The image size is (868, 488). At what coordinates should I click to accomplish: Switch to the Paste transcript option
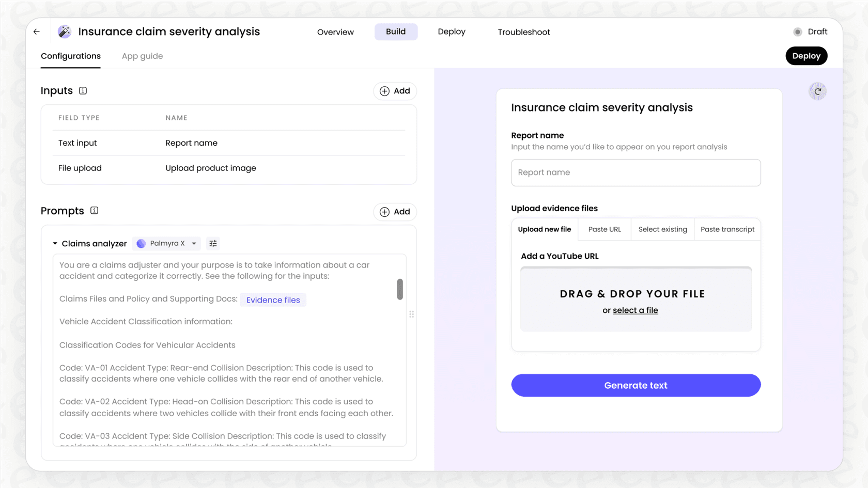pyautogui.click(x=727, y=229)
